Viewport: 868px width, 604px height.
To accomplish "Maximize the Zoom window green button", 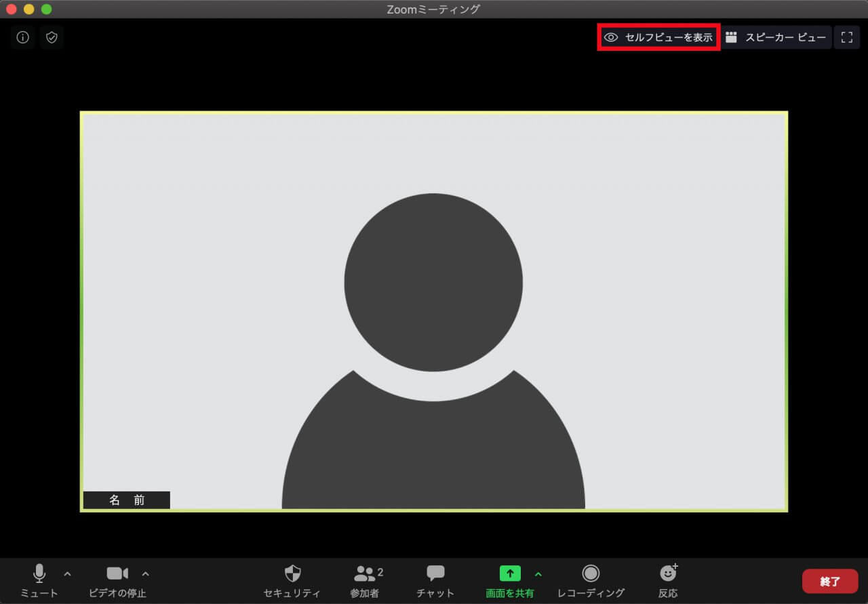I will pos(46,9).
